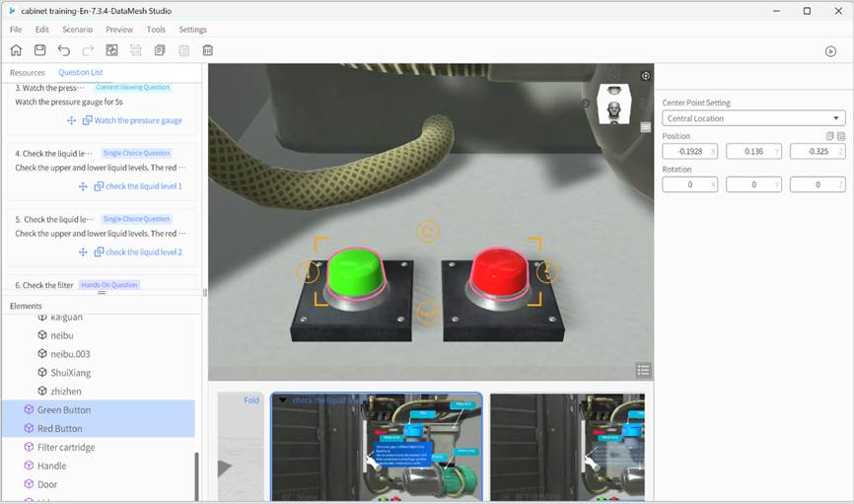Click the list icon at viewport bottom right
The height and width of the screenshot is (504, 854).
point(643,370)
